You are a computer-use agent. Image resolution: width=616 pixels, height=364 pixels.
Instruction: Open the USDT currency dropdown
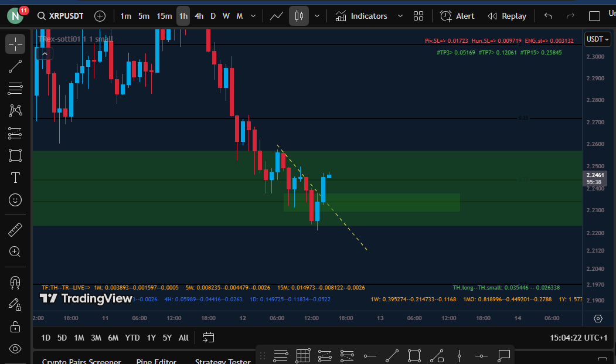click(x=598, y=39)
